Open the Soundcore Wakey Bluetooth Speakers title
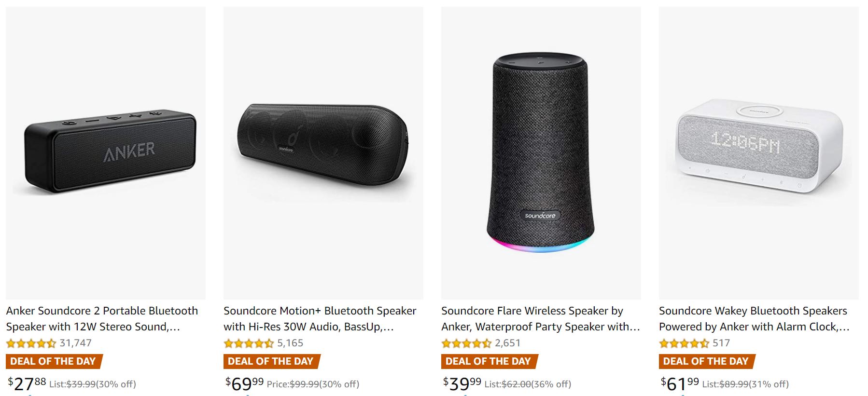 coord(754,318)
